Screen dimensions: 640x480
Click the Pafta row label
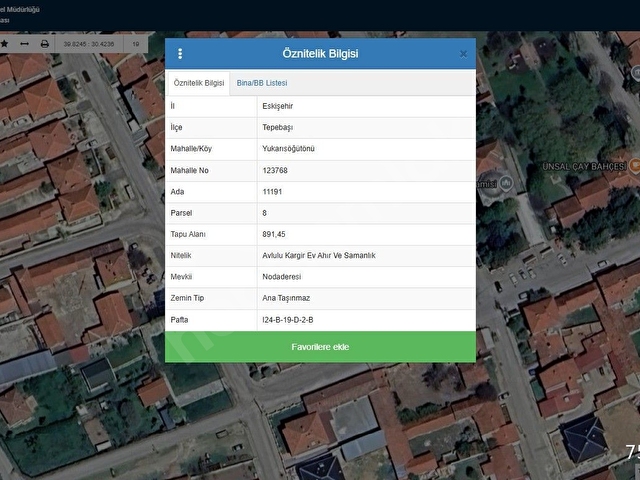click(179, 320)
